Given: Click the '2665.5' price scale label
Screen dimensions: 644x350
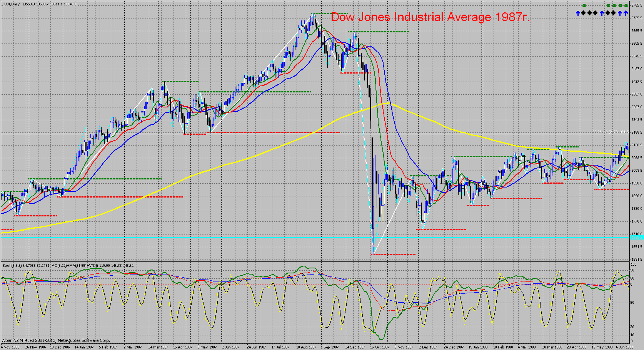Looking at the screenshot, I should tap(637, 31).
